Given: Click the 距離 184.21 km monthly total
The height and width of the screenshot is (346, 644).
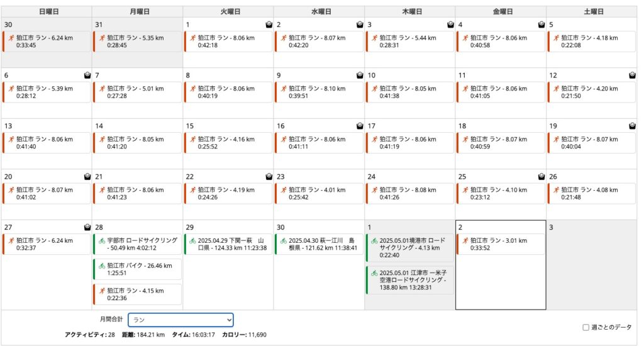Looking at the screenshot, I should 143,335.
